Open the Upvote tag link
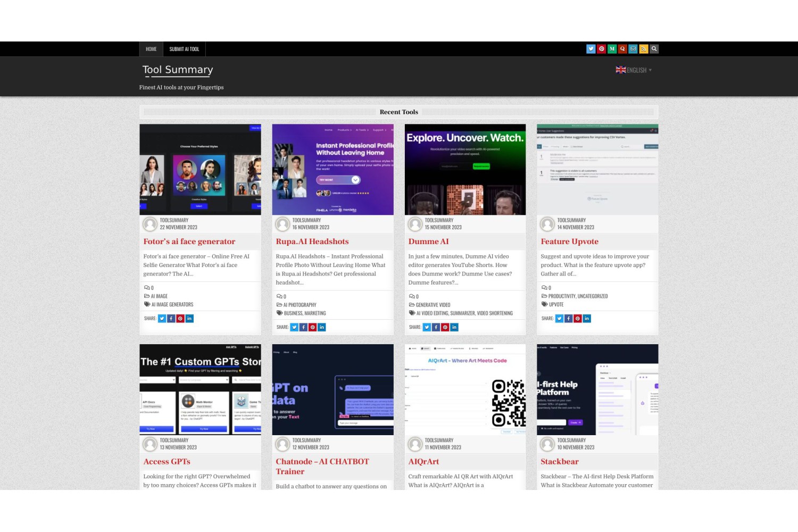Screen dimensions: 798x532 pyautogui.click(x=556, y=305)
